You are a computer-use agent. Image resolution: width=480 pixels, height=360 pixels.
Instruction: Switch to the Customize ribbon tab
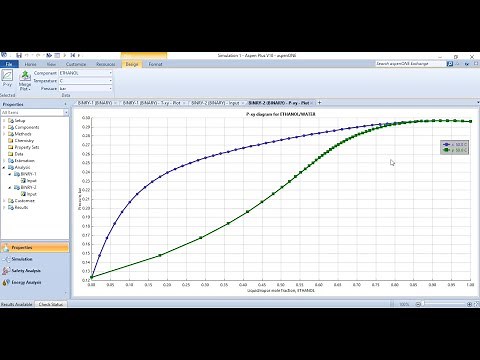pos(76,64)
